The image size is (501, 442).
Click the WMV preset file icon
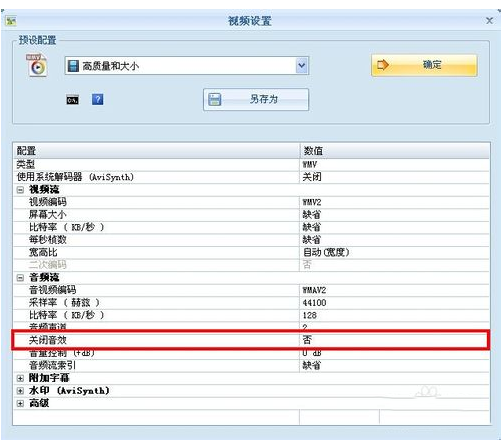point(37,65)
